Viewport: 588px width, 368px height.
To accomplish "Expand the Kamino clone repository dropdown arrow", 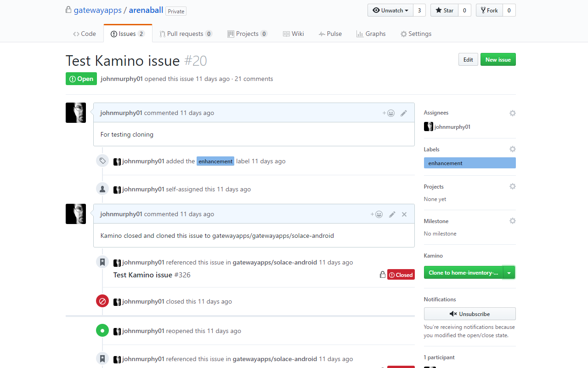I will tap(509, 273).
